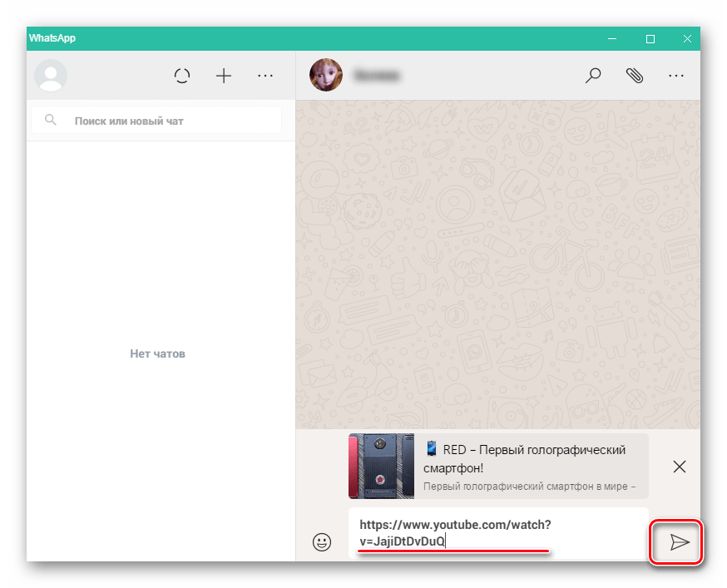The image size is (727, 588).
Task: Start a new chat with plus icon
Action: click(x=224, y=76)
